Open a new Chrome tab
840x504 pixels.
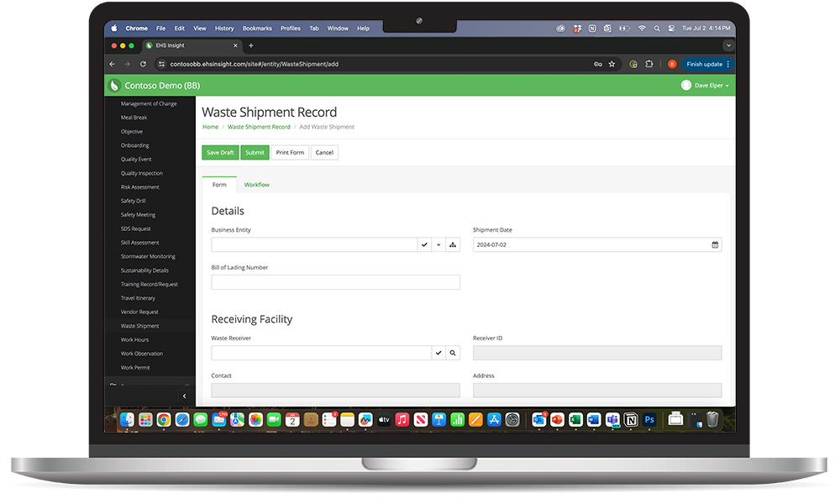click(x=250, y=45)
